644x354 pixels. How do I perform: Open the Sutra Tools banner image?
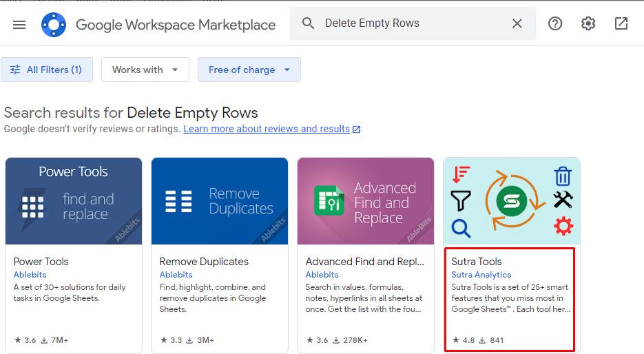pyautogui.click(x=512, y=201)
